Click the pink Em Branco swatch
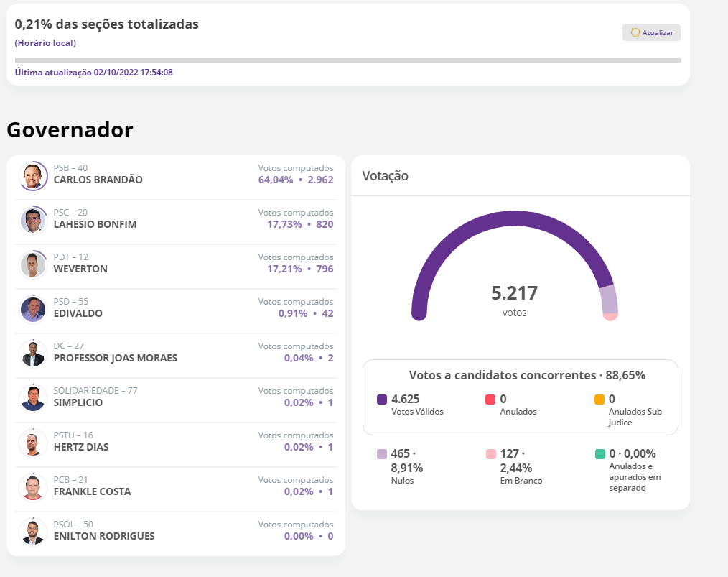728x577 pixels. coord(490,454)
